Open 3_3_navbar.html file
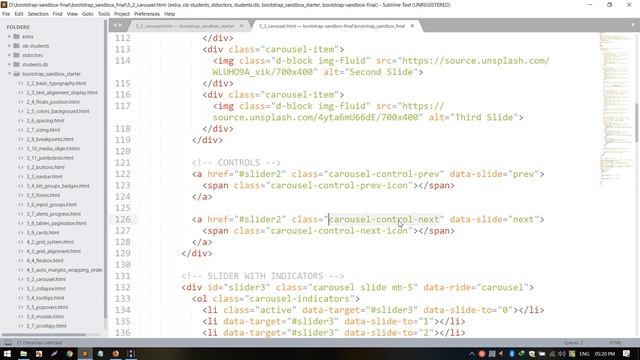This screenshot has height=360, width=640. click(x=44, y=177)
